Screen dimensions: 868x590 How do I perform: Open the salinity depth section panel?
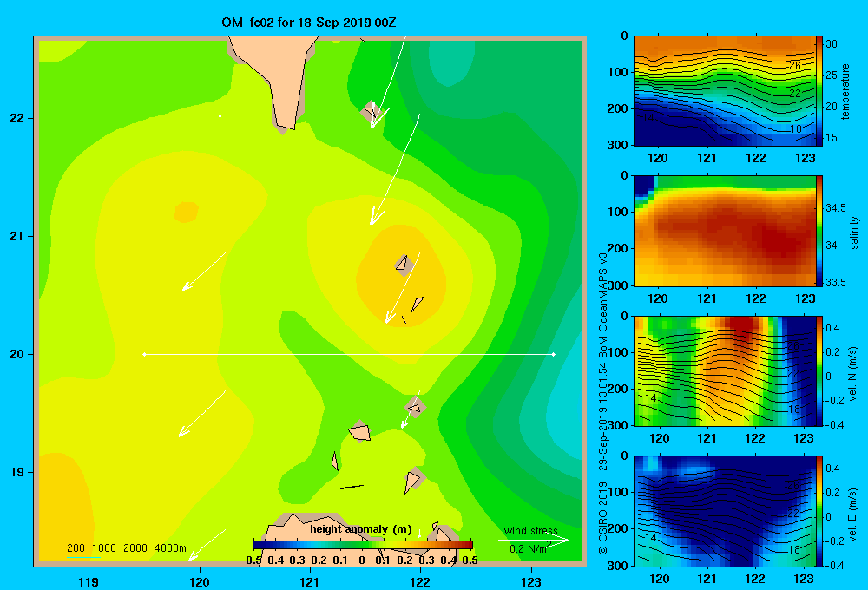coord(724,231)
